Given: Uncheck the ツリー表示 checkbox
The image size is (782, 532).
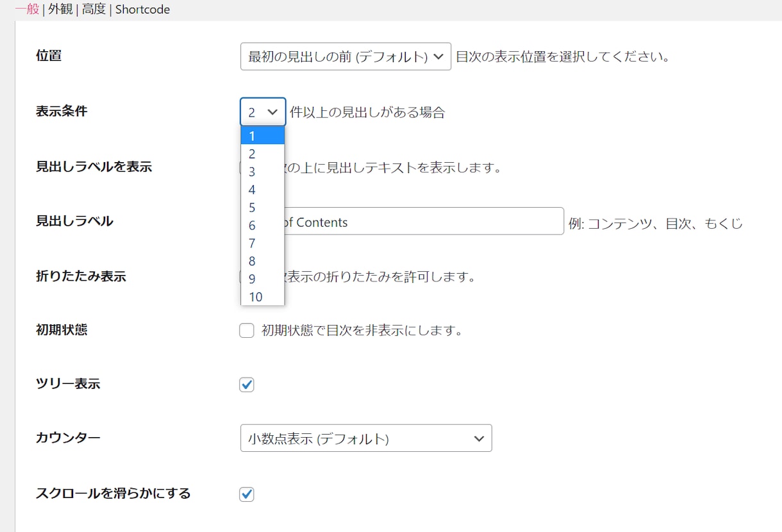Looking at the screenshot, I should 247,385.
